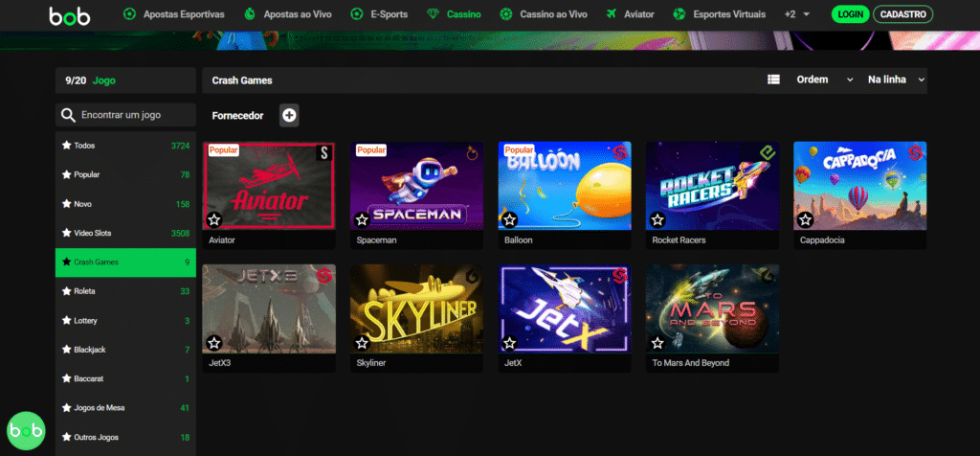Click the magnifier search icon in the sidebar
Screen dimensions: 980x456
coord(68,115)
